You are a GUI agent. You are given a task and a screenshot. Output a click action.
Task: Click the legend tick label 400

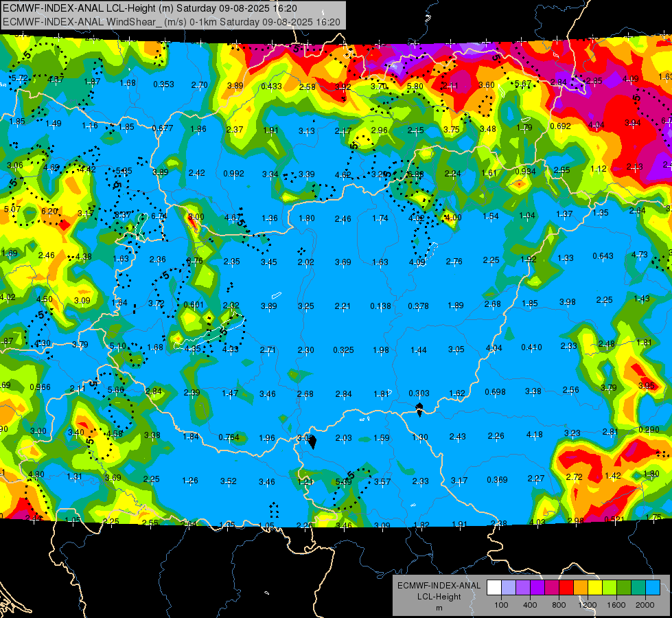click(530, 605)
